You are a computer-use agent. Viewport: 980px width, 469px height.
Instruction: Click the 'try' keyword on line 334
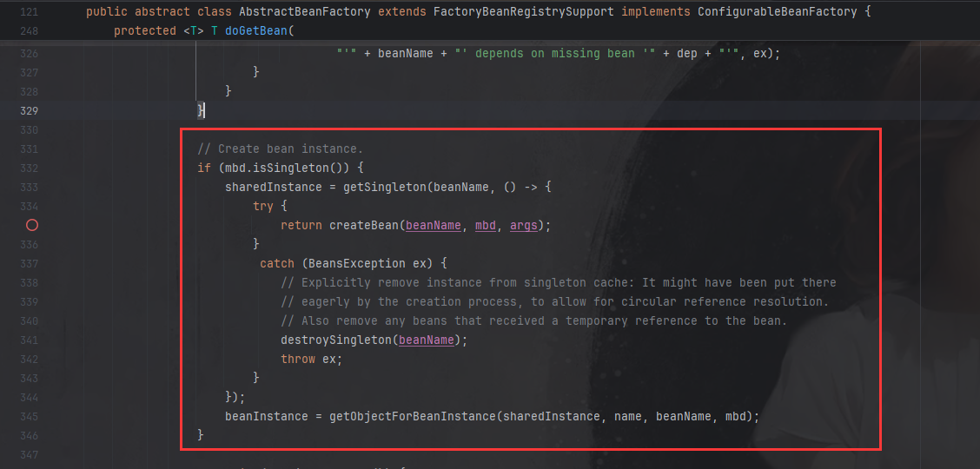tap(263, 206)
